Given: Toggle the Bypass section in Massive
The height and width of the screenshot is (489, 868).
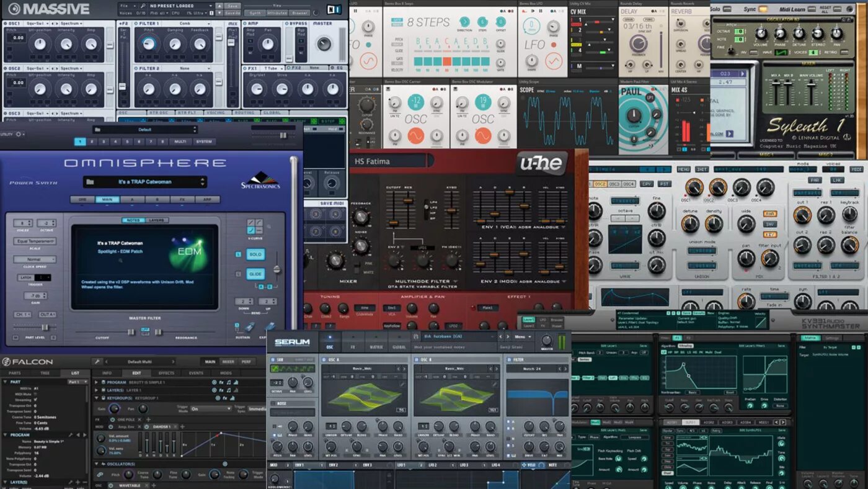Looking at the screenshot, I should (286, 22).
